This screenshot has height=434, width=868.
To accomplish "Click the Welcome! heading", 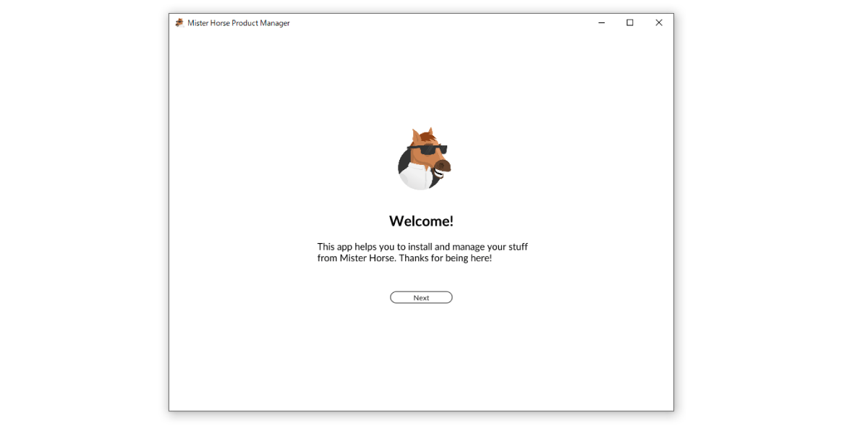I will pos(421,221).
